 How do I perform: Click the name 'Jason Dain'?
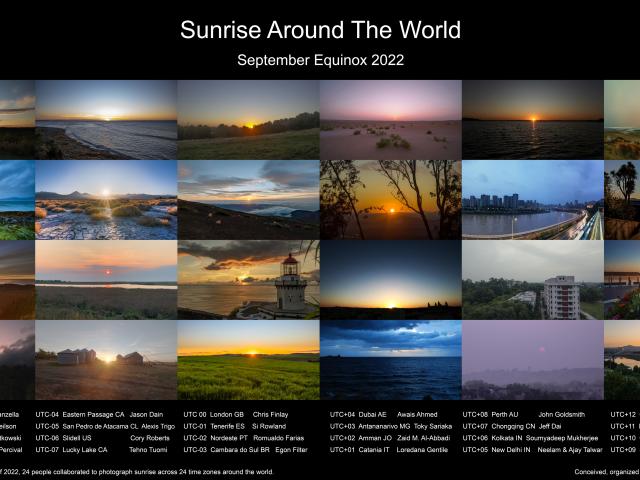[x=146, y=414]
